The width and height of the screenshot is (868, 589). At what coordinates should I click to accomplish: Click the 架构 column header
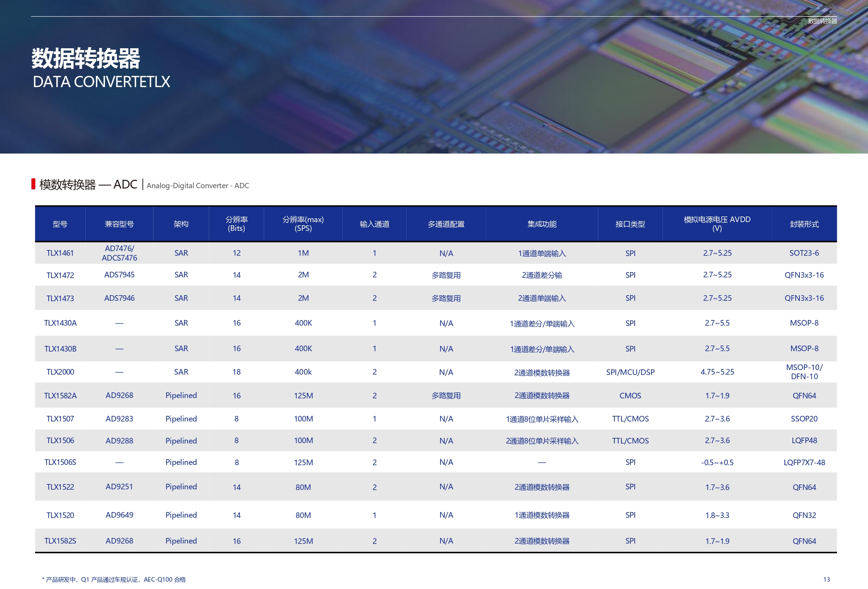[x=181, y=224]
